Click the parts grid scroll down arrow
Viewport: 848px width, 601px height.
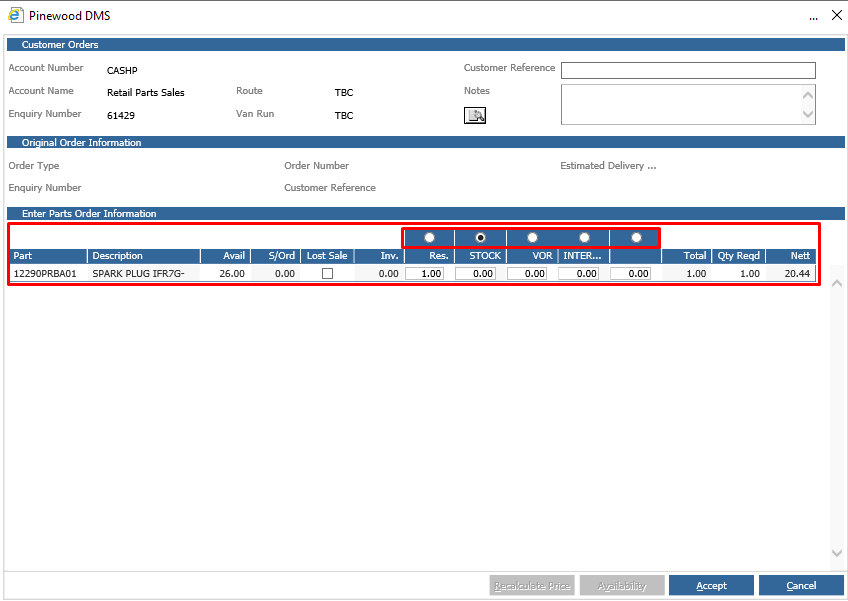(x=837, y=553)
